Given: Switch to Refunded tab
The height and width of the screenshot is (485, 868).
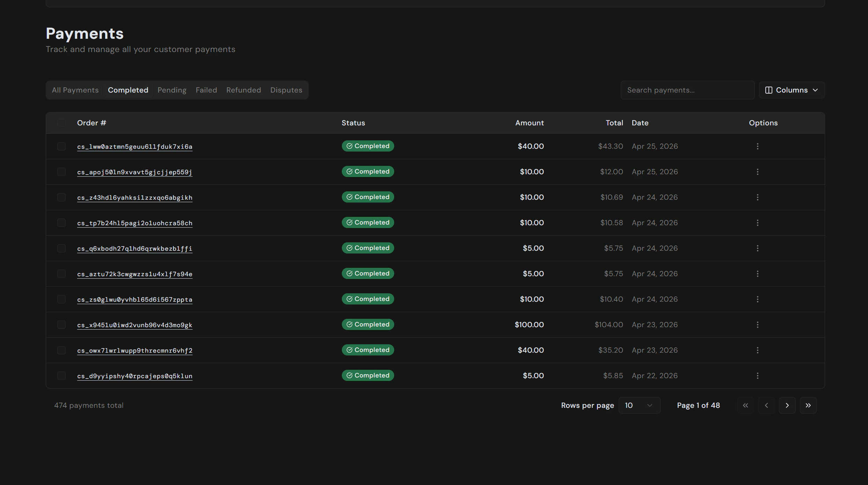Looking at the screenshot, I should 244,90.
